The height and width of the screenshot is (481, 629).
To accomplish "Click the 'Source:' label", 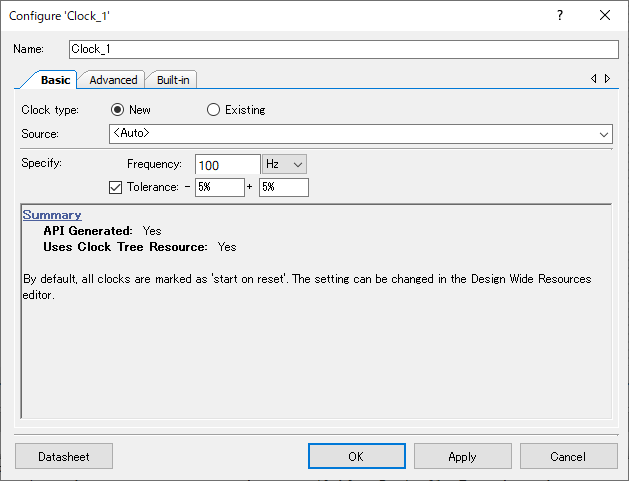I will [40, 134].
